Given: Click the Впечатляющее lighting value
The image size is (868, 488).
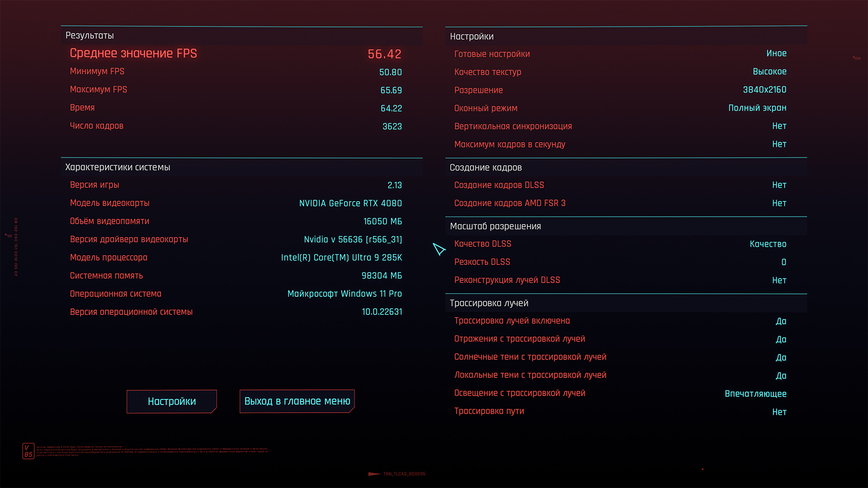Looking at the screenshot, I should click(x=755, y=394).
